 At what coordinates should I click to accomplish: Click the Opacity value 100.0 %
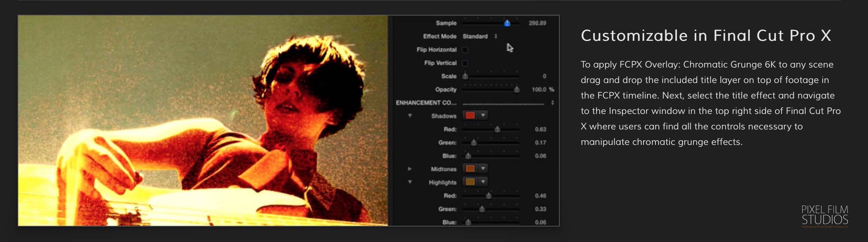point(543,89)
